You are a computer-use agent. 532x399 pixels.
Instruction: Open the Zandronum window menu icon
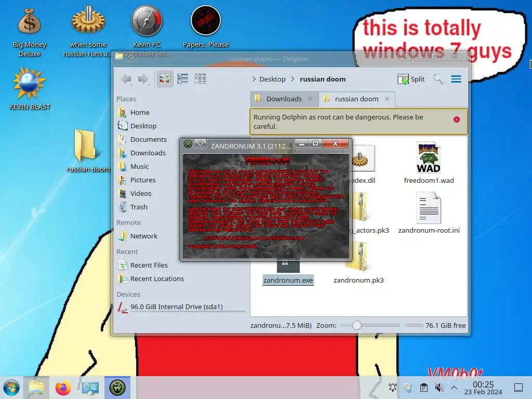pos(188,144)
